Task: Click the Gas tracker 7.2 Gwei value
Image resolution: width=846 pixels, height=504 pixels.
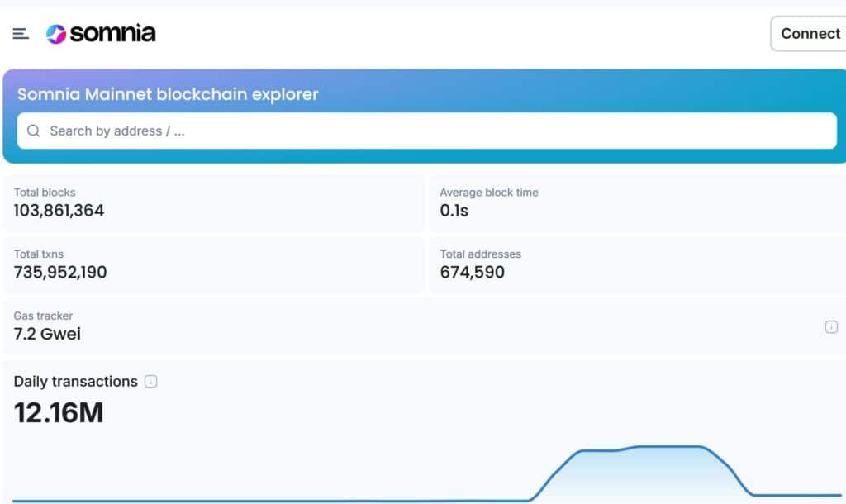Action: pos(47,334)
